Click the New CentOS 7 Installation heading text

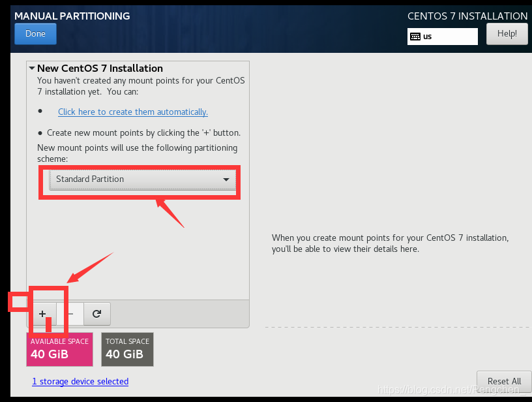[x=100, y=69]
